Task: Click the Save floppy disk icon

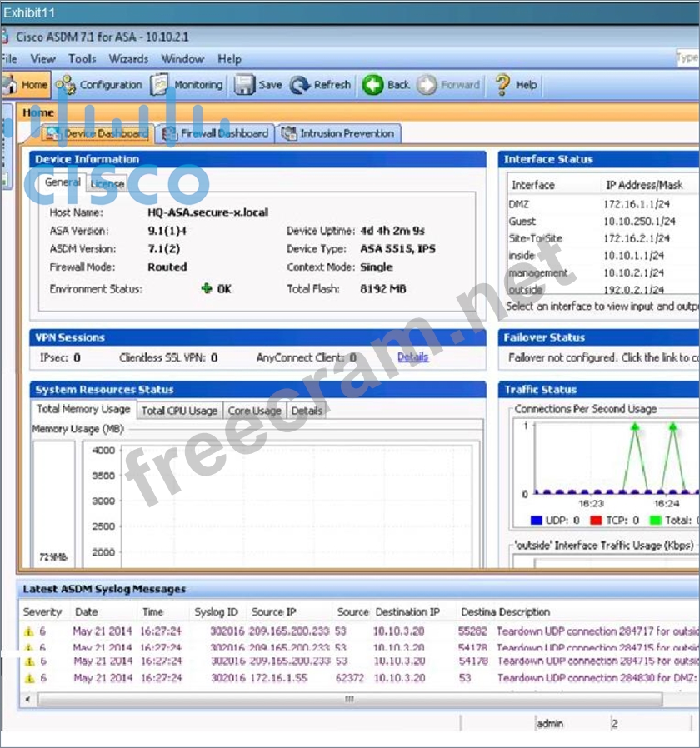Action: (244, 85)
